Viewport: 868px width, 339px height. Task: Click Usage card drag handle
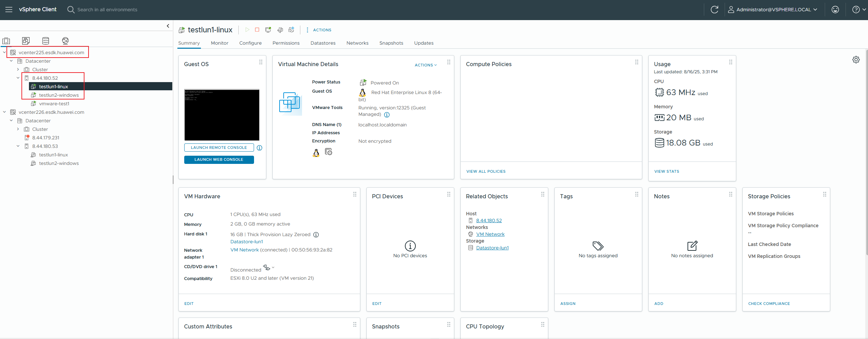(x=730, y=62)
